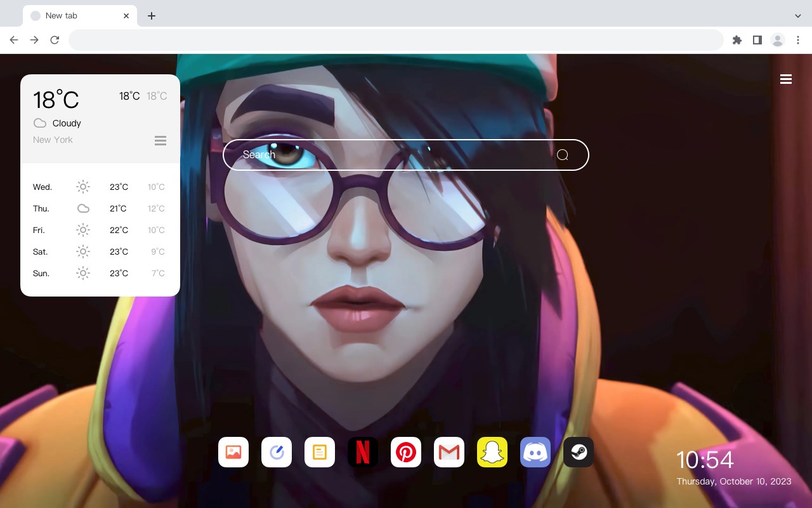Open the weather widget menu icon
Screen dimensions: 812x508
tap(160, 140)
